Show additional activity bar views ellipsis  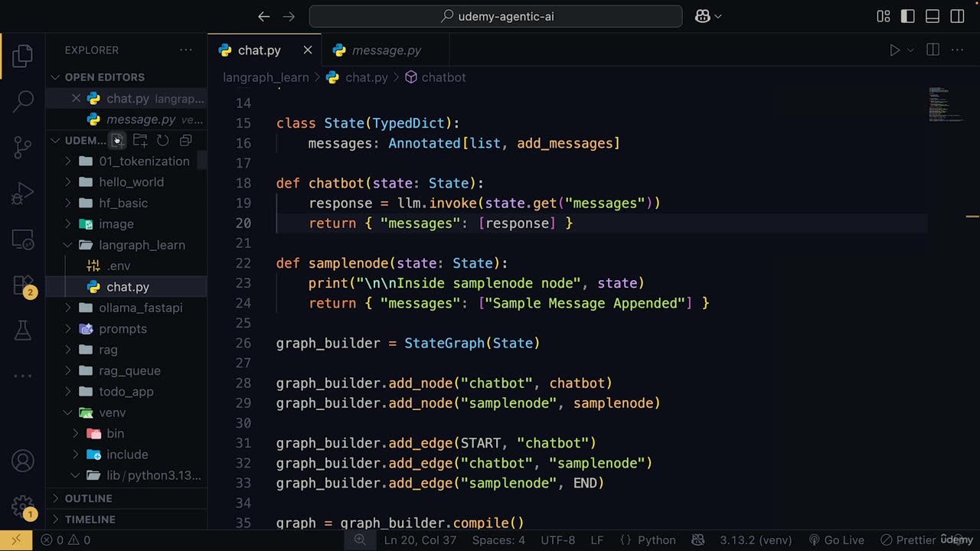coord(23,376)
